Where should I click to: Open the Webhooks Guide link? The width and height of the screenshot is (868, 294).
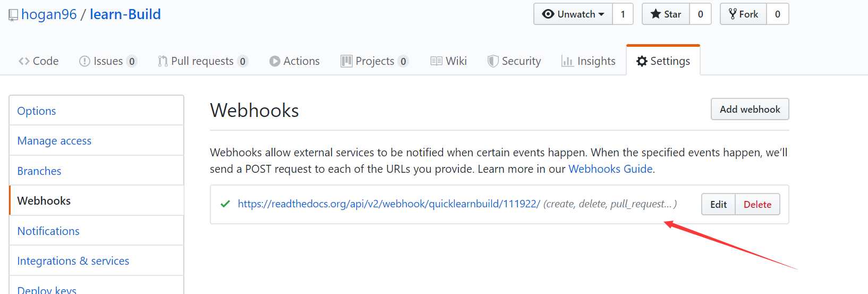pyautogui.click(x=610, y=169)
